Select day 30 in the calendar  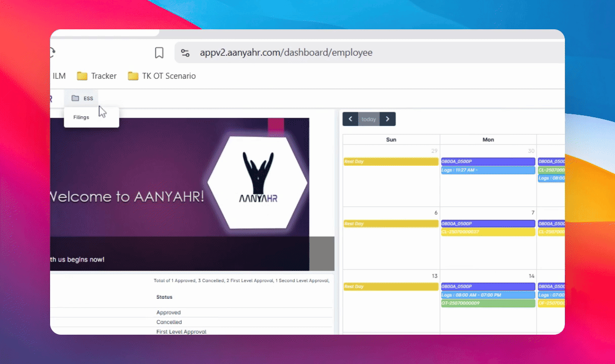531,151
